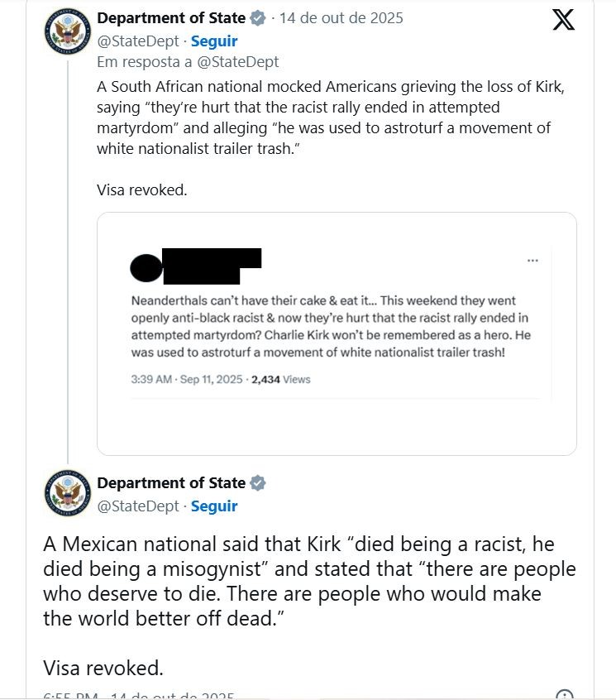Open the @StateDept handle on the second post
The width and height of the screenshot is (616, 700).
coord(138,506)
